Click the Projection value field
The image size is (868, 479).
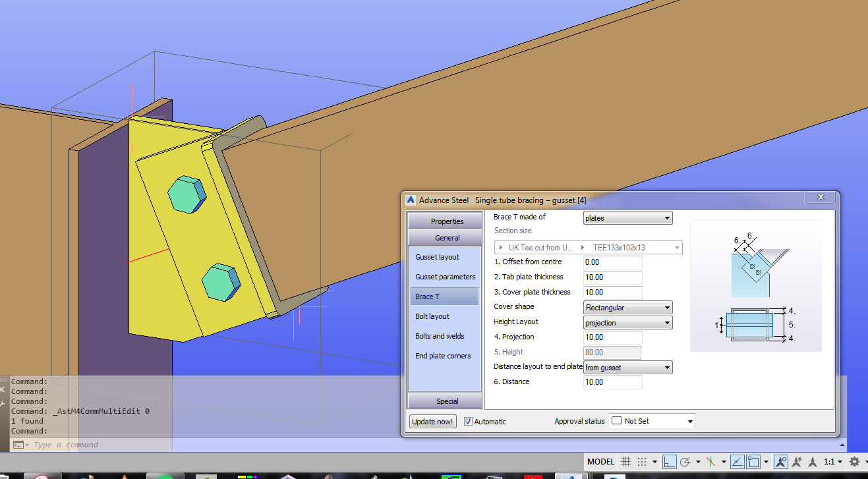pos(613,337)
